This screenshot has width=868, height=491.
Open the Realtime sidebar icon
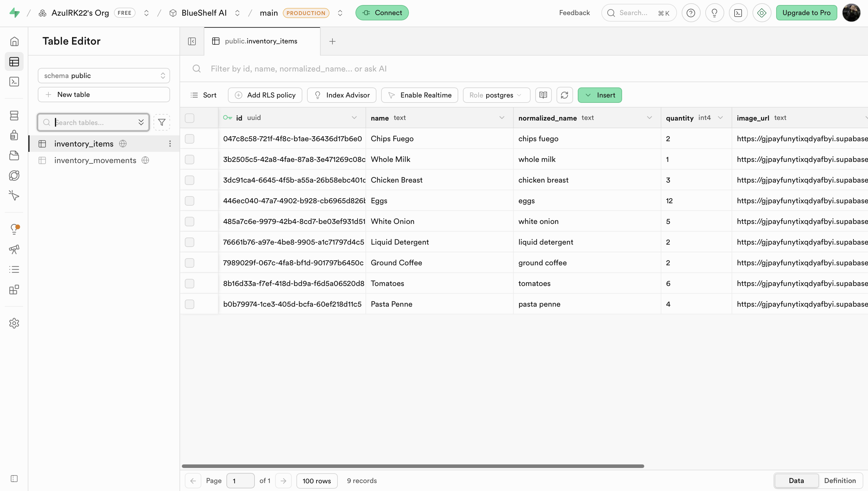[x=14, y=196]
